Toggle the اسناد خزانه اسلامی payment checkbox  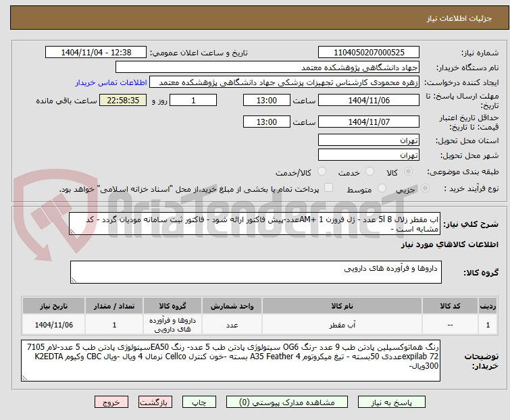[328, 188]
